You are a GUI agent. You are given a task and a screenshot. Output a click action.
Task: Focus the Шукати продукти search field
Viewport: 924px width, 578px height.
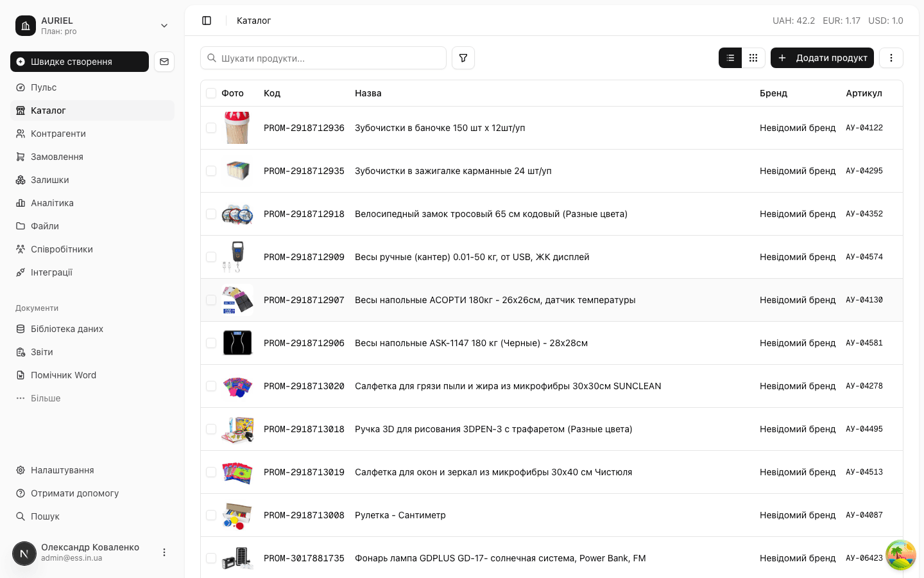(323, 58)
